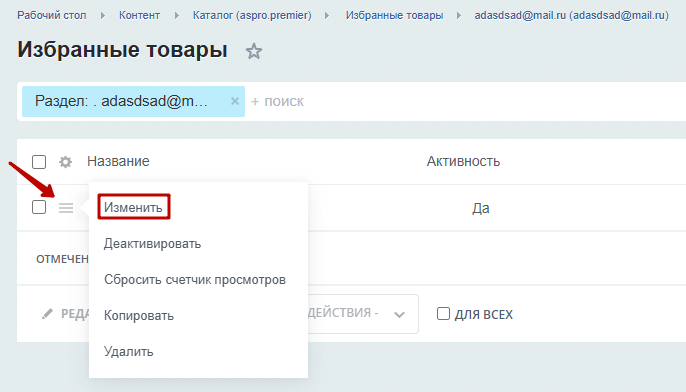Expand arrow after Рабочий стол breadcrumb
Image resolution: width=686 pixels, height=392 pixels.
pos(103,16)
